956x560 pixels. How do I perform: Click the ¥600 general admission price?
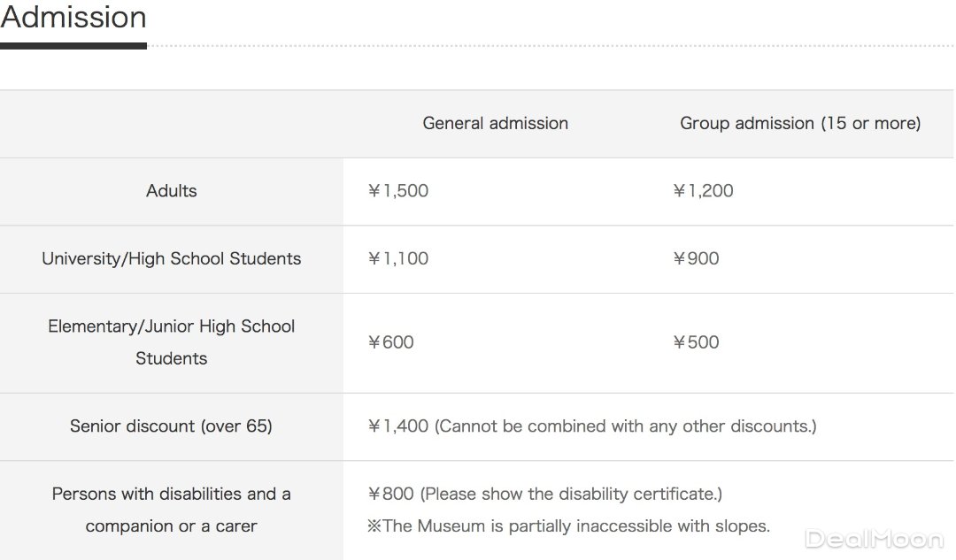pyautogui.click(x=390, y=342)
